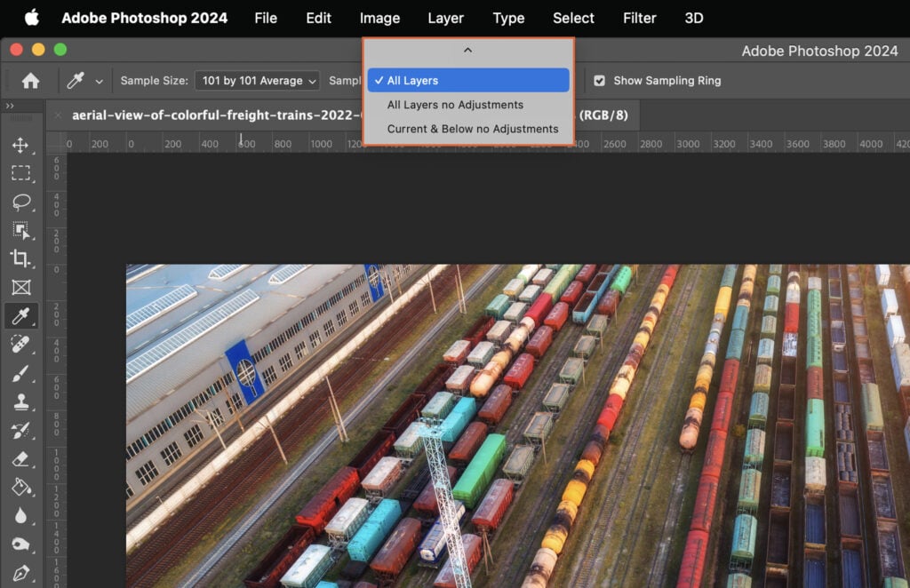Select the Clone Stamp tool
910x588 pixels.
pos(23,401)
